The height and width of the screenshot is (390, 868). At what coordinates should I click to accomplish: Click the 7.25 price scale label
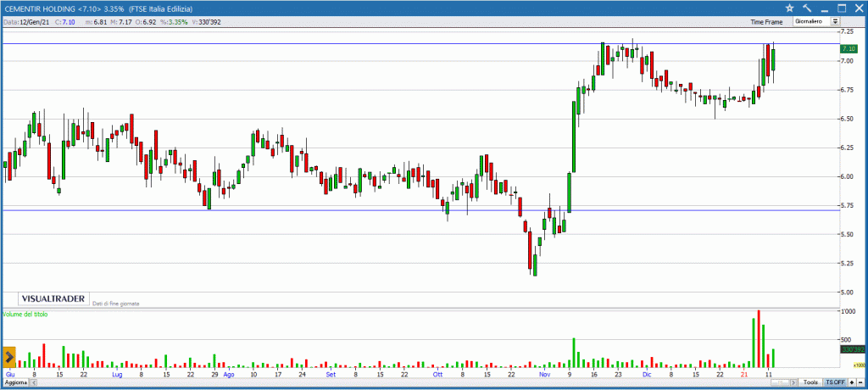848,31
